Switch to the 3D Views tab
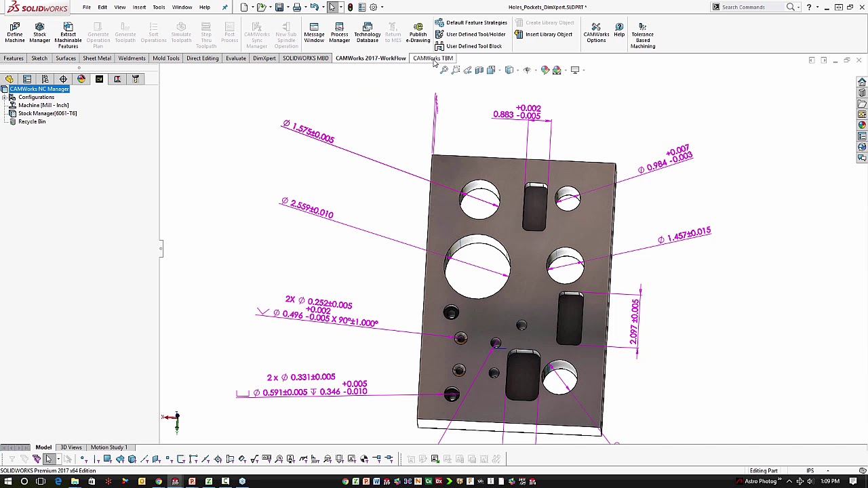868x488 pixels. pyautogui.click(x=71, y=447)
